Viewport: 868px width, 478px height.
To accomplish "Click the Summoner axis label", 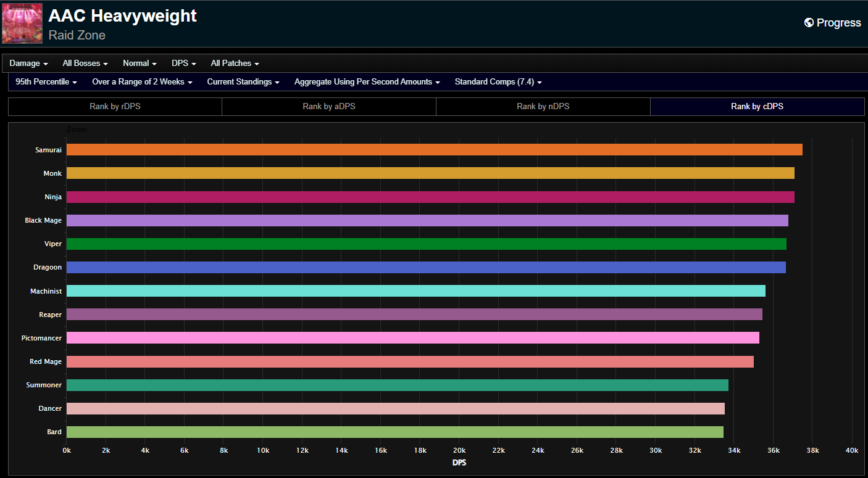I will (44, 385).
